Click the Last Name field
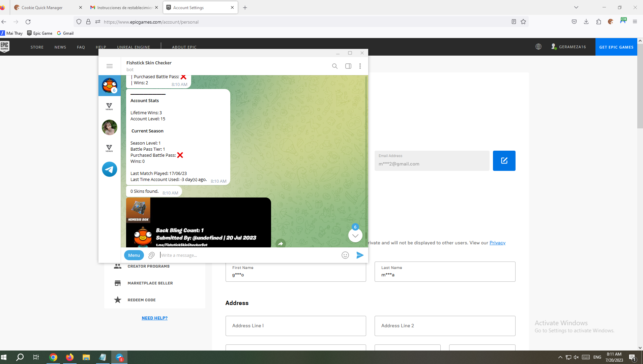This screenshot has width=643, height=364. point(445,272)
